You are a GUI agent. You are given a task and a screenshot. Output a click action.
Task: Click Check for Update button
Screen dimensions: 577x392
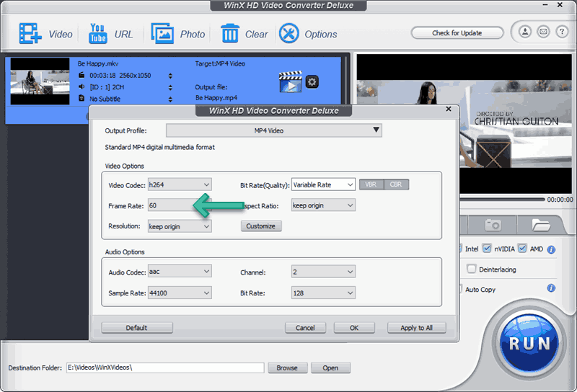pos(457,32)
